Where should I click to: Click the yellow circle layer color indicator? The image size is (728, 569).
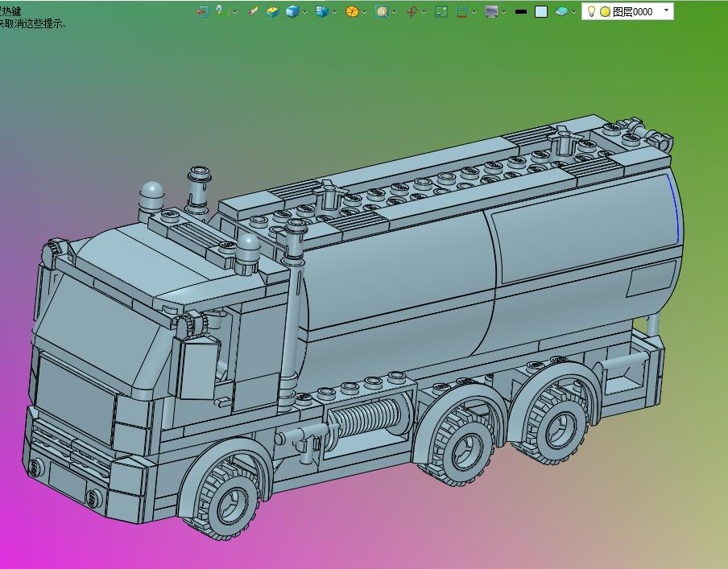[x=605, y=12]
